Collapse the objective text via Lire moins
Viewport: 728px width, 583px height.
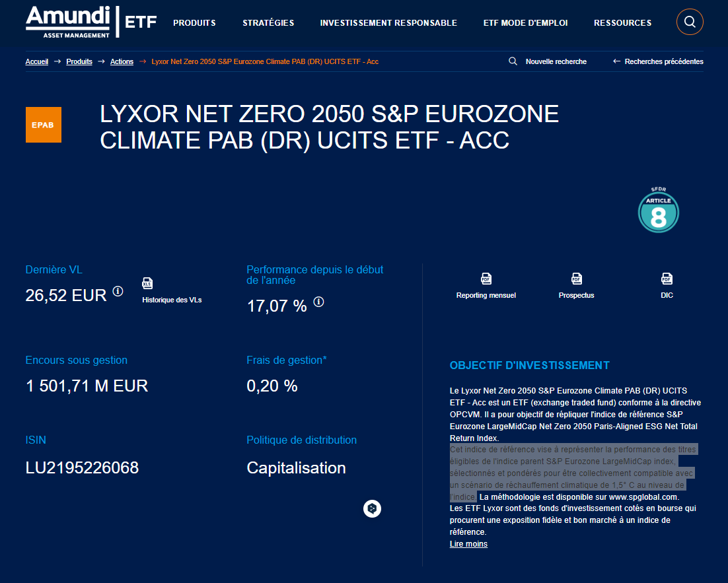click(468, 543)
